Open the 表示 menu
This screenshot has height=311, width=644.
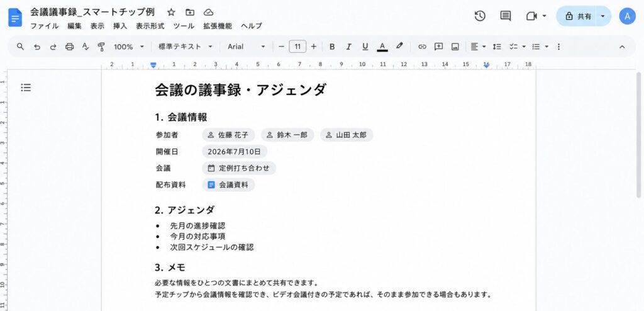click(x=97, y=26)
